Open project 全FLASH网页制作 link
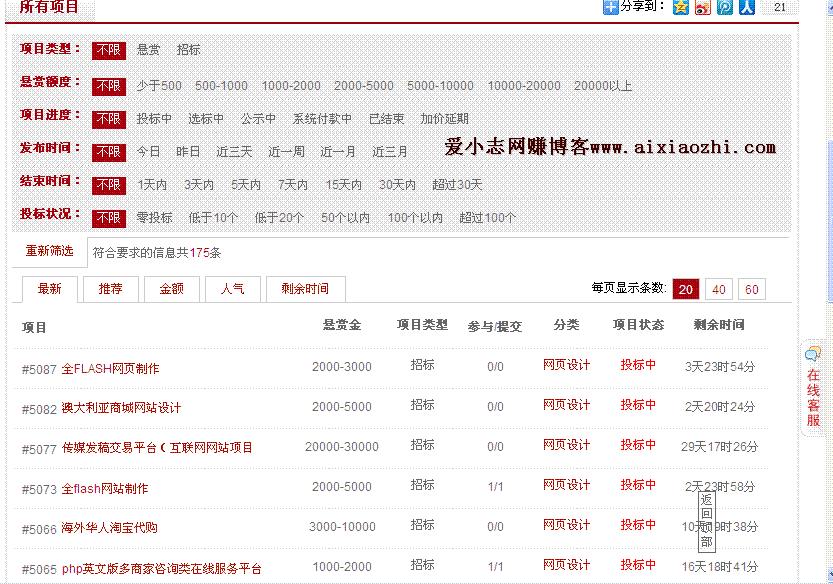Screen dimensions: 833x584 click(110, 369)
